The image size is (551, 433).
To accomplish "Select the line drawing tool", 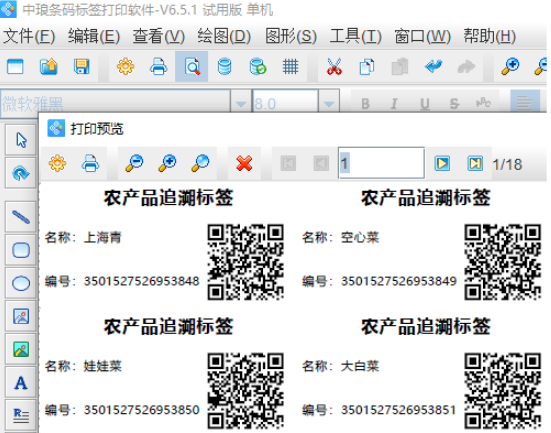I will 21,217.
